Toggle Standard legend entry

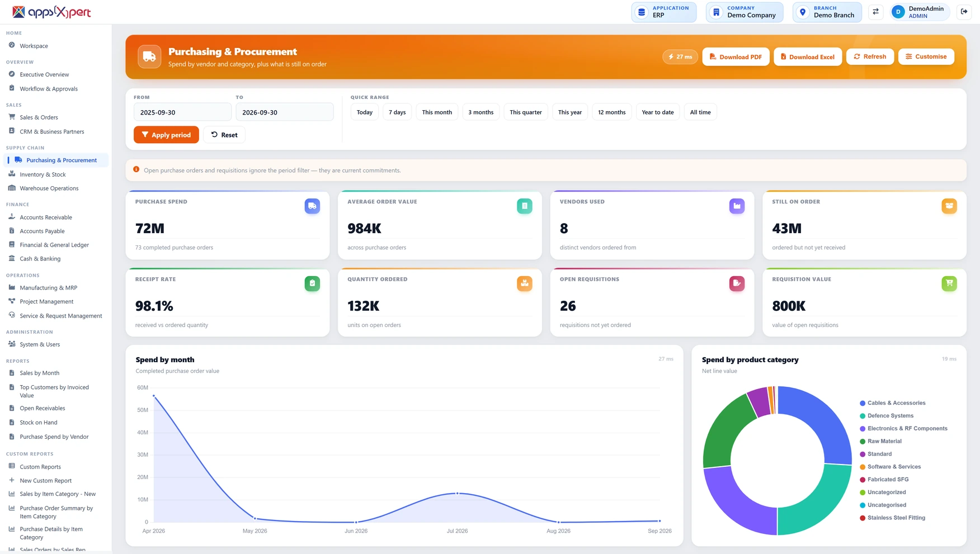[x=876, y=454]
